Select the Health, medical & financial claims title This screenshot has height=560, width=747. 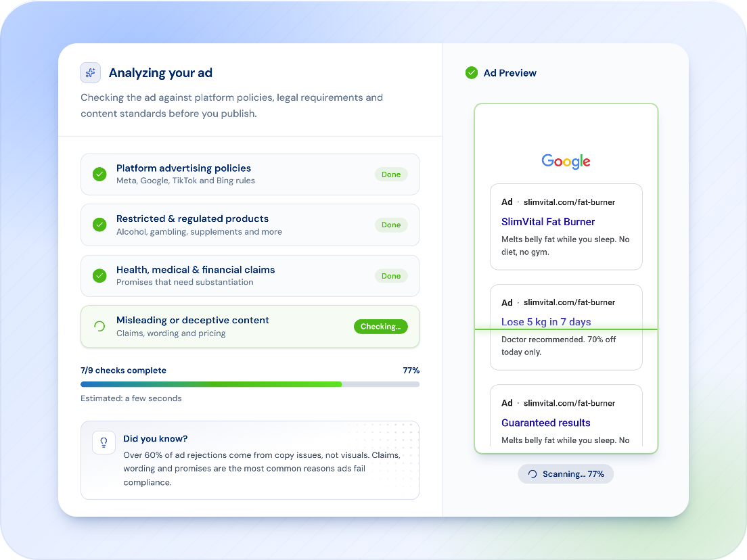196,270
